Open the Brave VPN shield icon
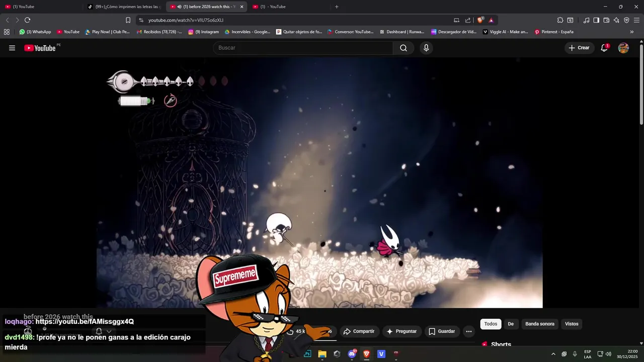The image size is (644, 362). coord(626,20)
